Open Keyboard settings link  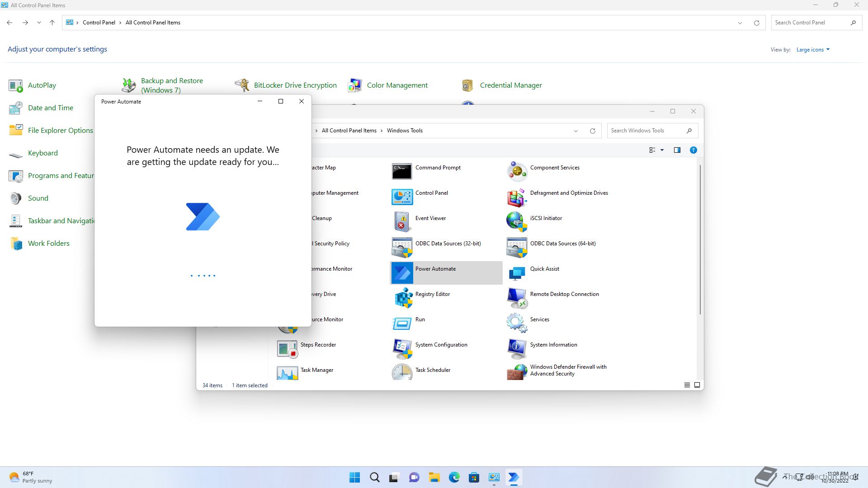click(43, 153)
